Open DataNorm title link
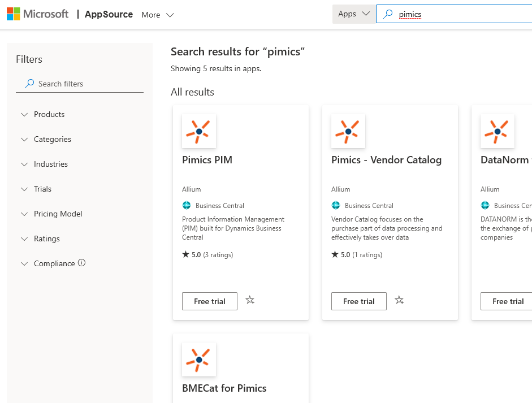This screenshot has width=532, height=403. point(505,160)
